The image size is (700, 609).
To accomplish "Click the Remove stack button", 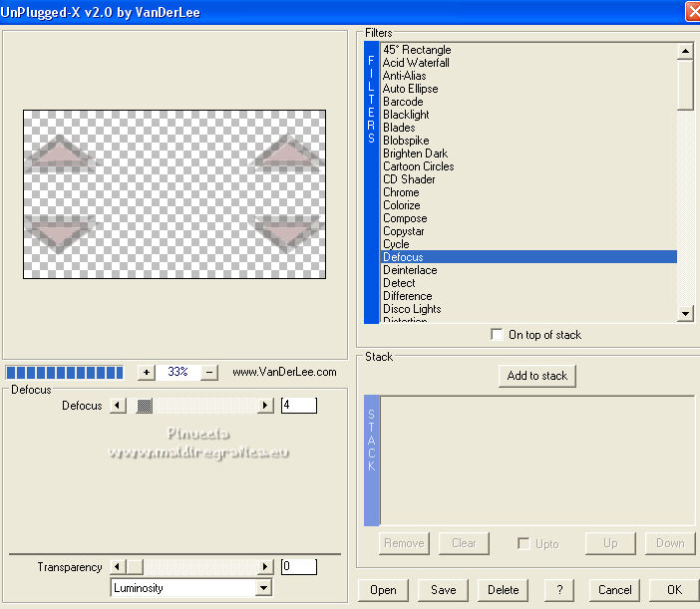I will pyautogui.click(x=404, y=543).
